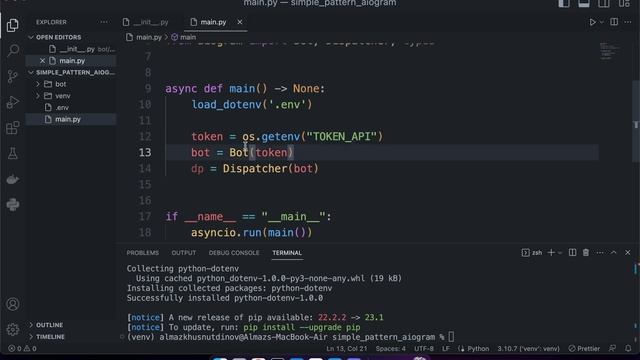The image size is (640, 360).
Task: Open the Accounts menu icon
Action: 13,304
